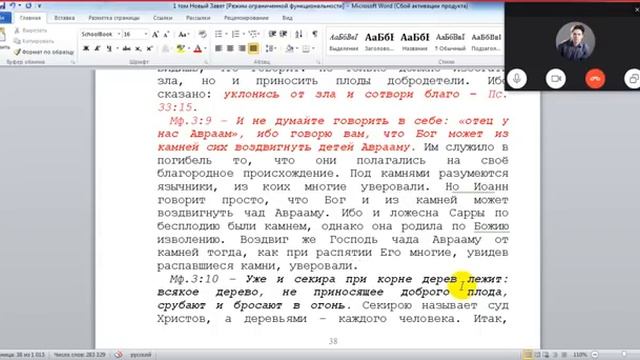Click the 110% zoom level
Screen dimensions: 640x360
pyautogui.click(x=580, y=355)
